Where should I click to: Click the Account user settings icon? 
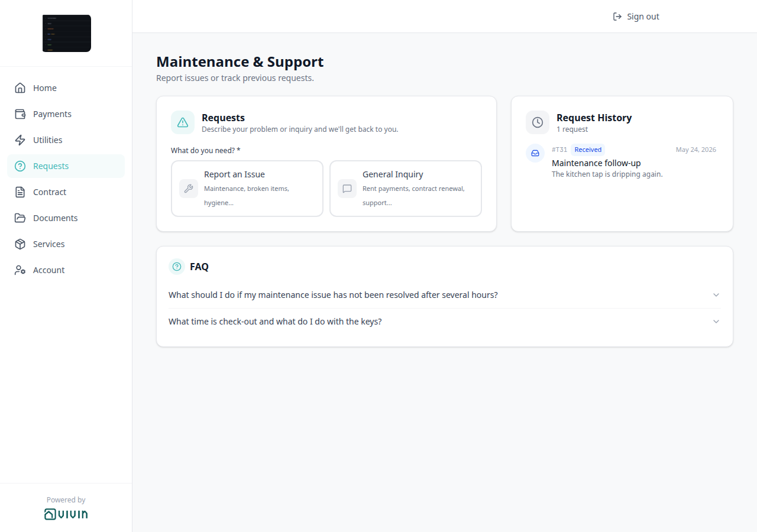tap(20, 270)
